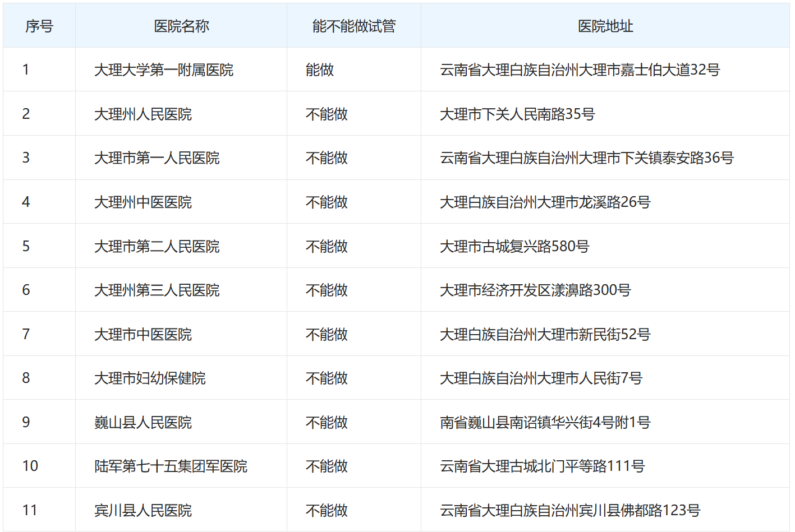
Task: Click 不能做 in 大理市第一人民医院 row
Action: click(327, 158)
